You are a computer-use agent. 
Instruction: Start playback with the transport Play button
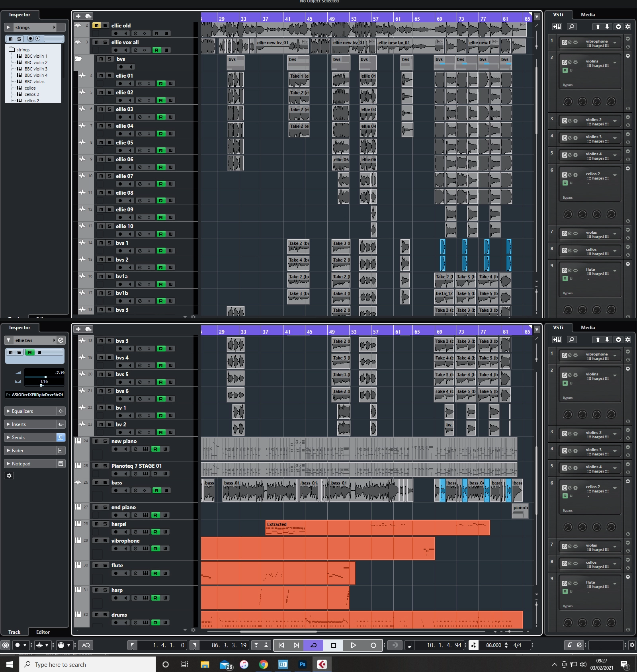click(x=353, y=645)
